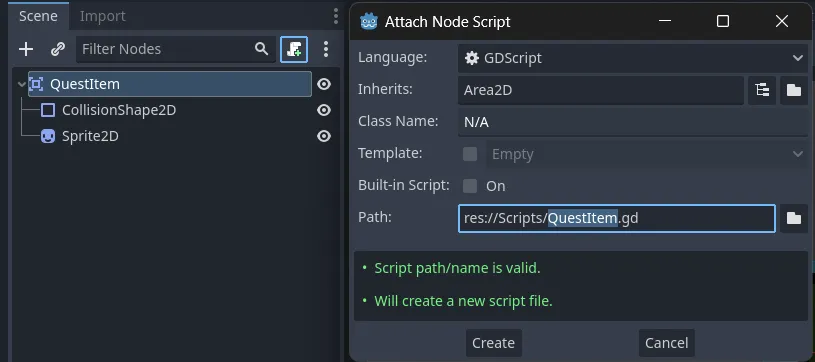The width and height of the screenshot is (815, 362).
Task: Click the gear icon in Language field
Action: (x=471, y=58)
